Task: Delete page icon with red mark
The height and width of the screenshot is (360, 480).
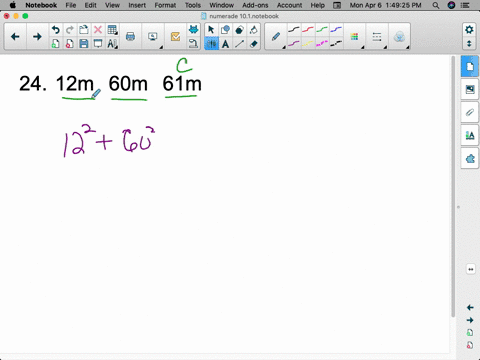Action: (x=69, y=44)
